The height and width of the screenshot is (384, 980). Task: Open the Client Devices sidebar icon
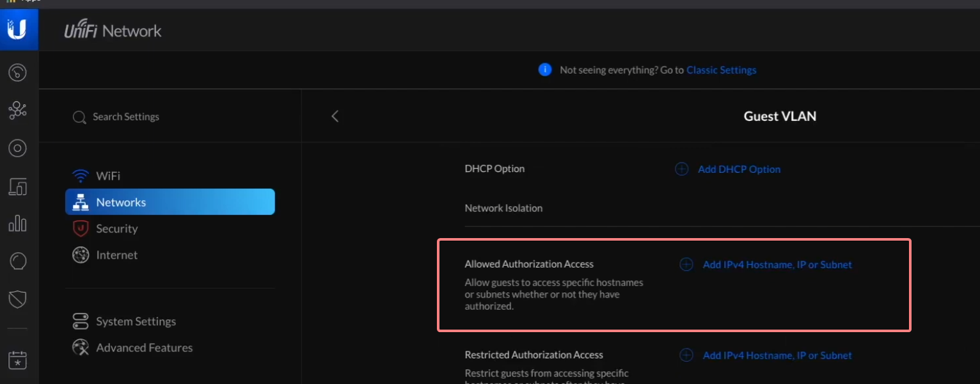click(x=17, y=187)
